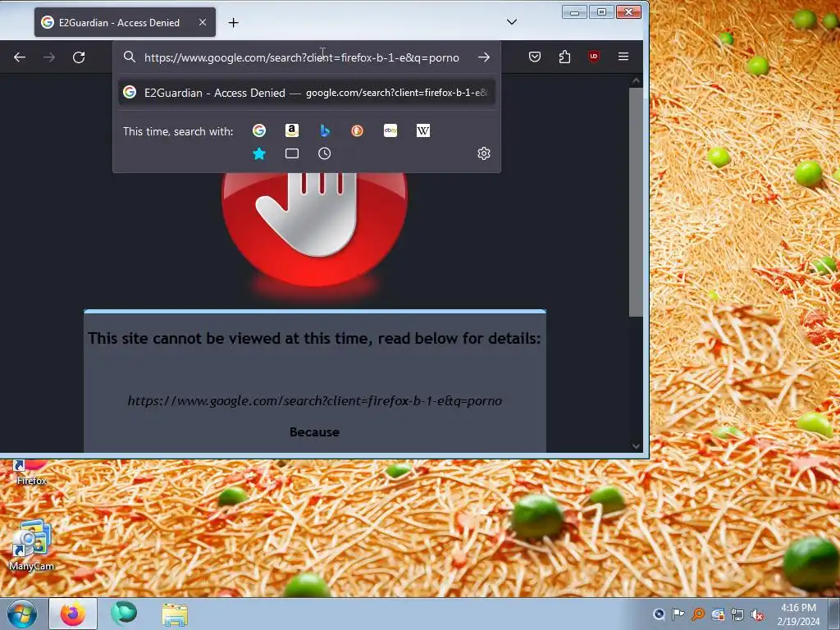Open the Save to Pocket icon
Screen dimensions: 840x630
tap(535, 57)
